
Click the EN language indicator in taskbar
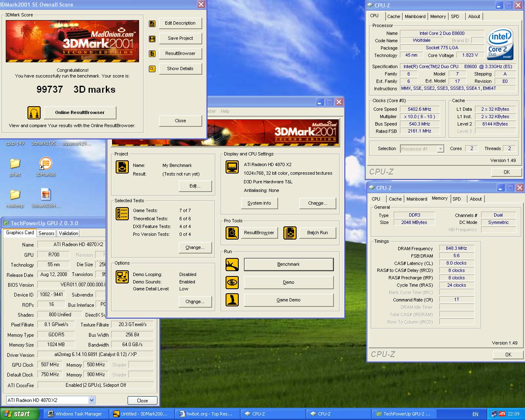[475, 414]
